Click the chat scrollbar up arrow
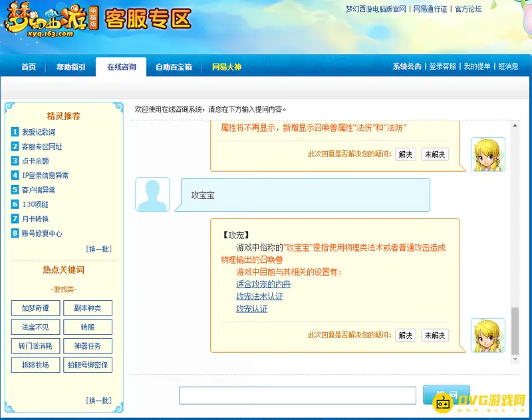 click(x=515, y=126)
